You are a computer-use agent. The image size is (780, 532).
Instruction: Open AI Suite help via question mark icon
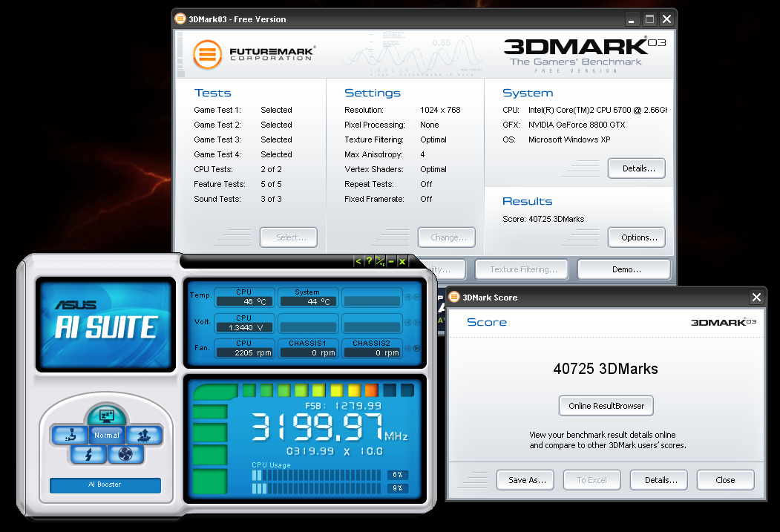(369, 261)
